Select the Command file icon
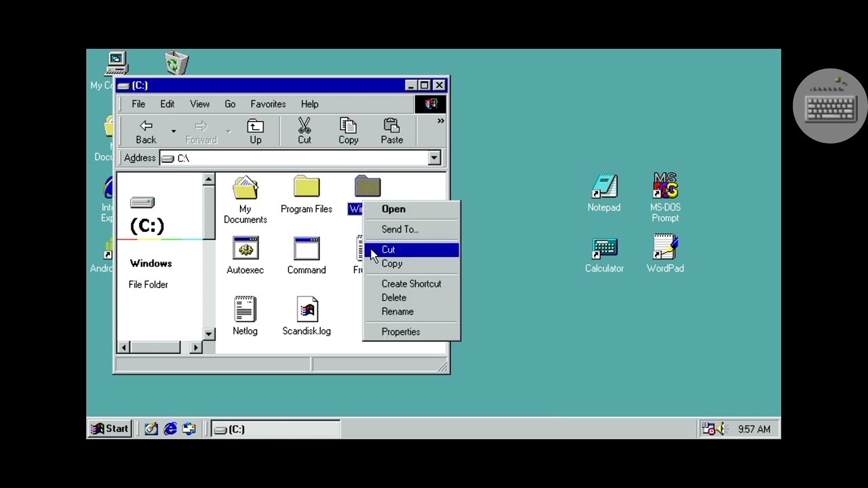This screenshot has width=868, height=488. 307,248
